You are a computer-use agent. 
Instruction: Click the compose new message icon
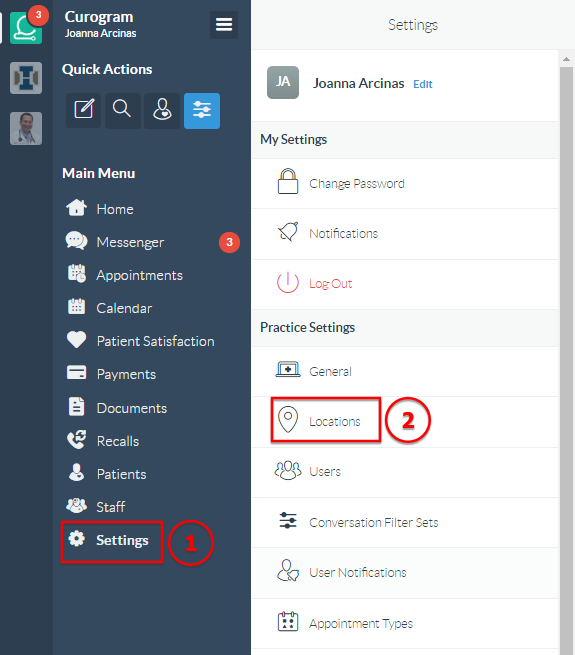(84, 111)
